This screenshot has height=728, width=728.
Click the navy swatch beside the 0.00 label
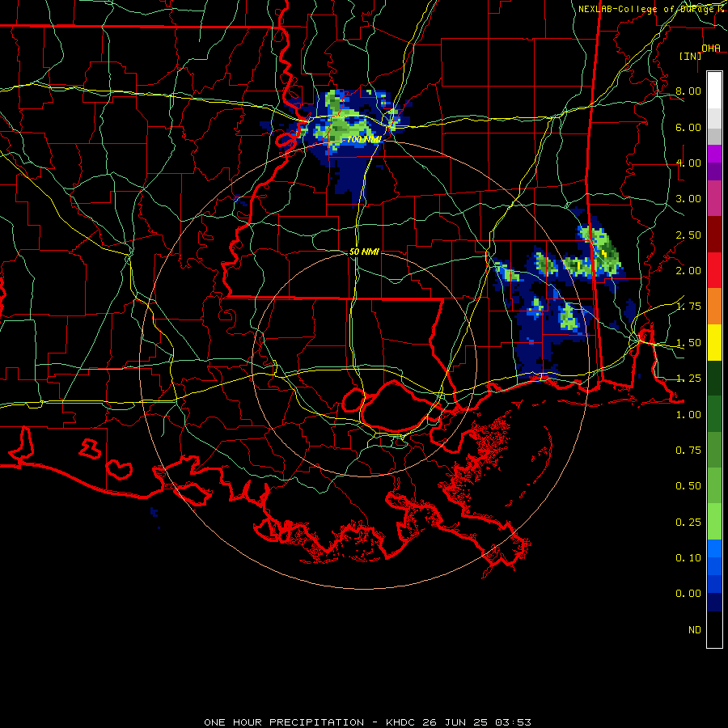click(714, 602)
